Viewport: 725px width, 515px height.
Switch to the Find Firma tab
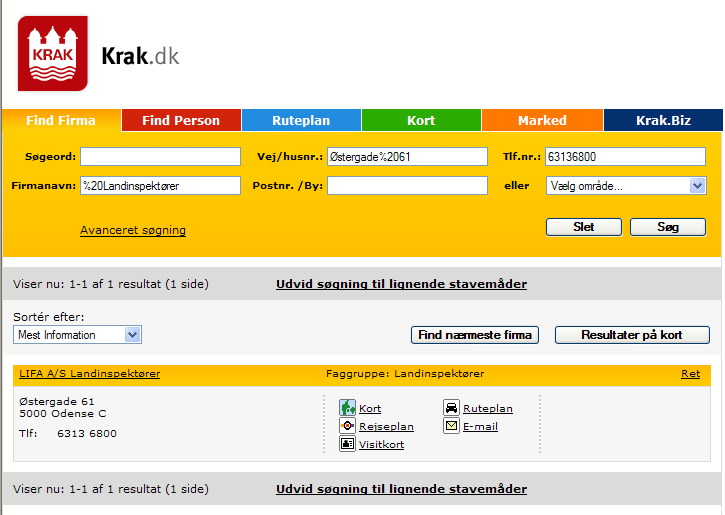(x=61, y=121)
